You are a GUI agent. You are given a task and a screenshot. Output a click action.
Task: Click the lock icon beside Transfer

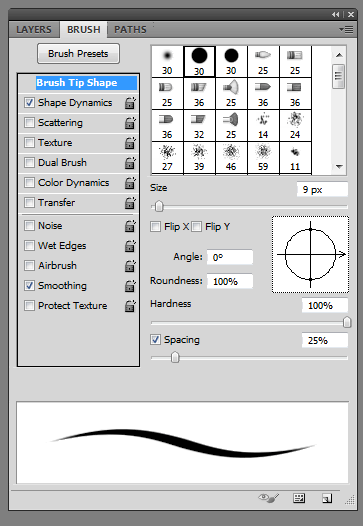point(130,203)
